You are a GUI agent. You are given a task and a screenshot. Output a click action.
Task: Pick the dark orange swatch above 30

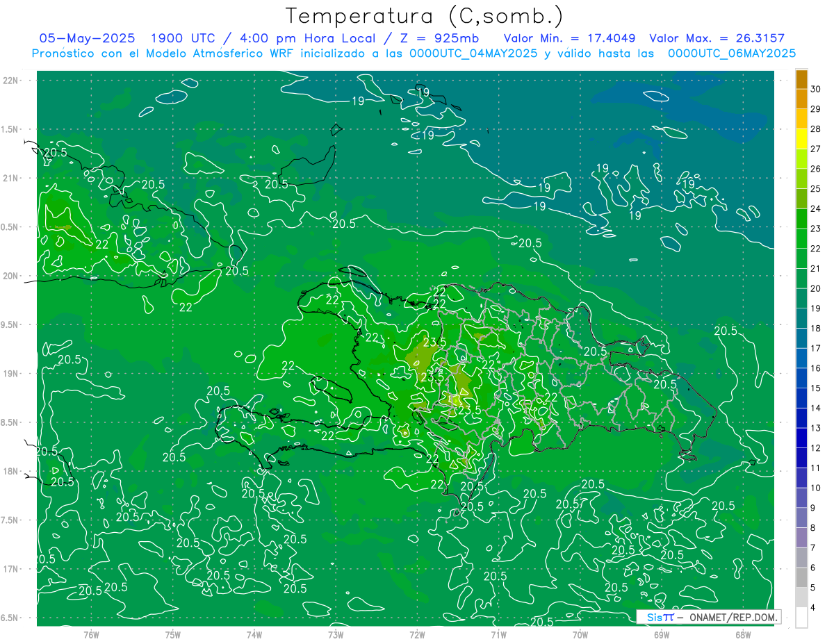[x=801, y=79]
